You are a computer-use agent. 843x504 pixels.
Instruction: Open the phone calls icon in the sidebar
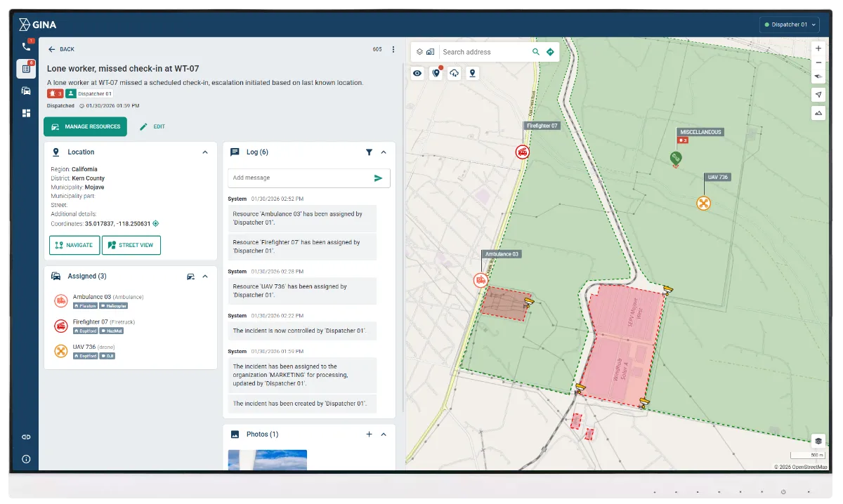tap(27, 46)
